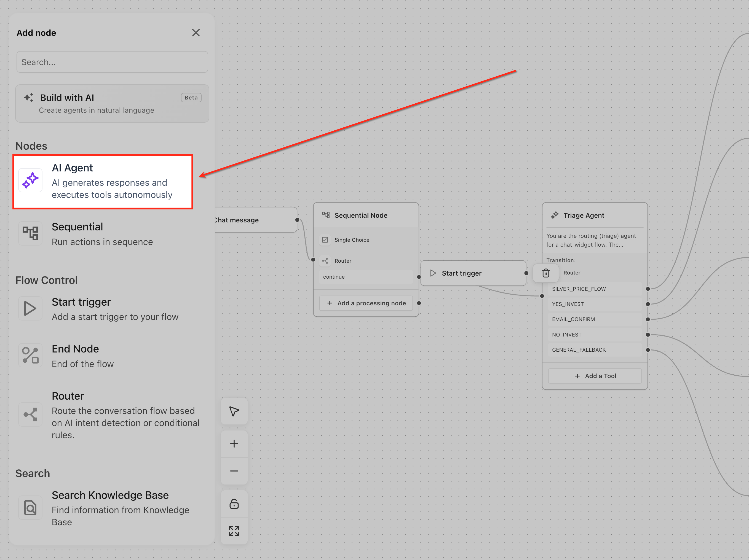Close the Add node panel
This screenshot has height=560, width=749.
click(x=196, y=33)
